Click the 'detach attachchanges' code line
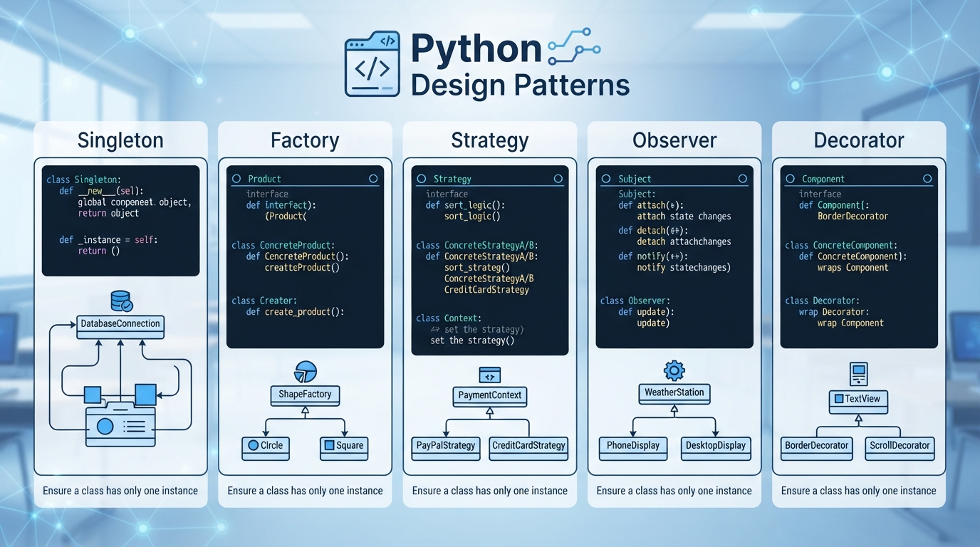 tap(684, 242)
